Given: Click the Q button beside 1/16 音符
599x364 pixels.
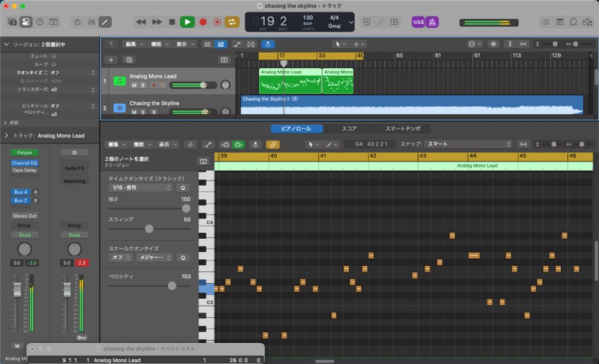Looking at the screenshot, I should (x=183, y=188).
